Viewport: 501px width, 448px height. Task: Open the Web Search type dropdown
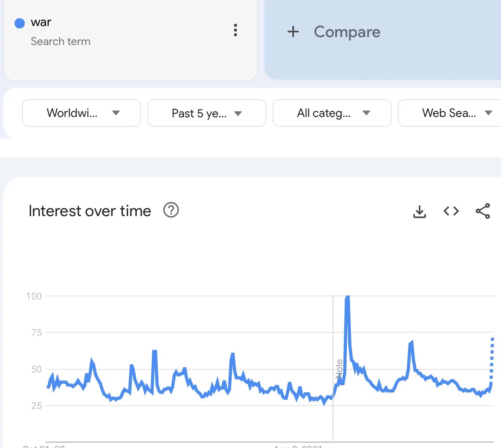tap(450, 113)
